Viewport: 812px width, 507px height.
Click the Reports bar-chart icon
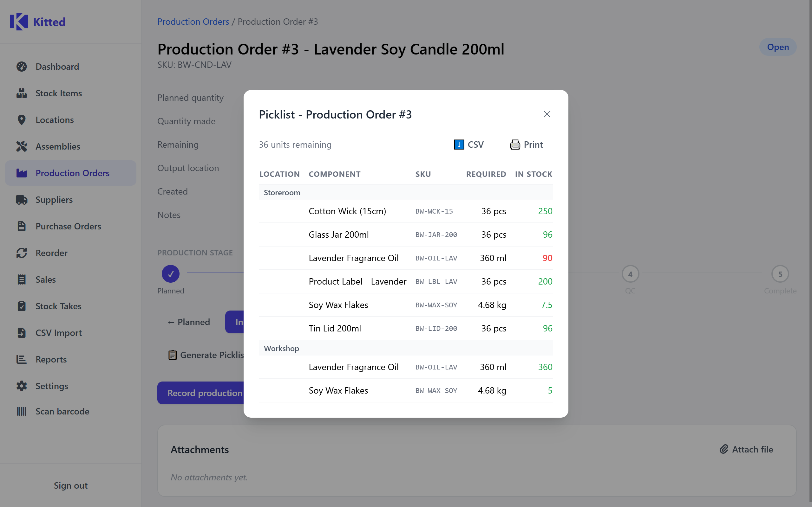(22, 359)
